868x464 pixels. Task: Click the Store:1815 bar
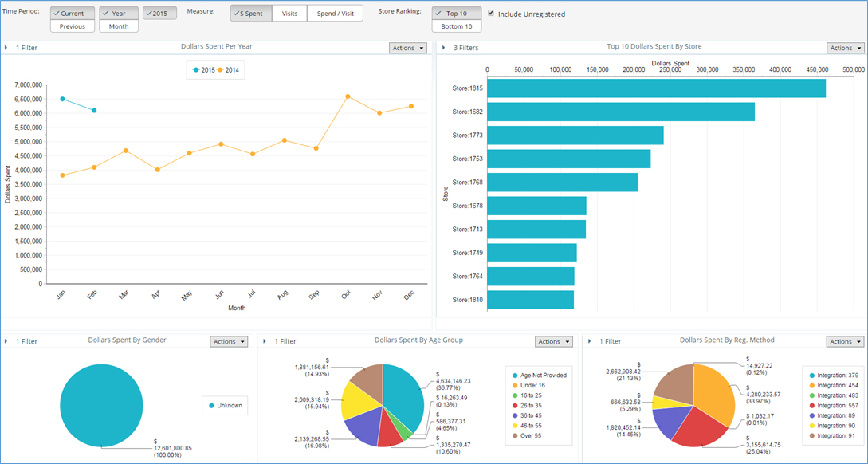point(657,88)
